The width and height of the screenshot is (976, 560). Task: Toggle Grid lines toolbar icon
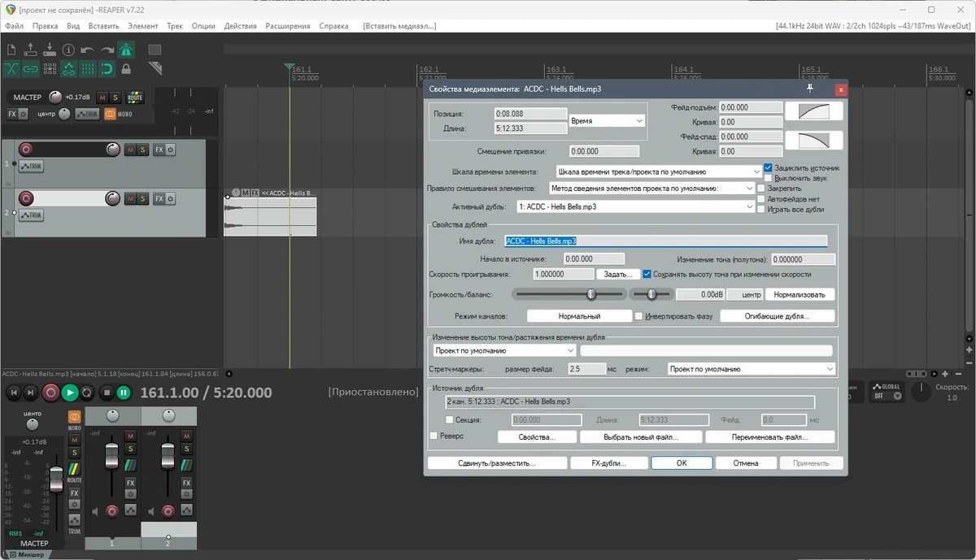click(x=88, y=68)
